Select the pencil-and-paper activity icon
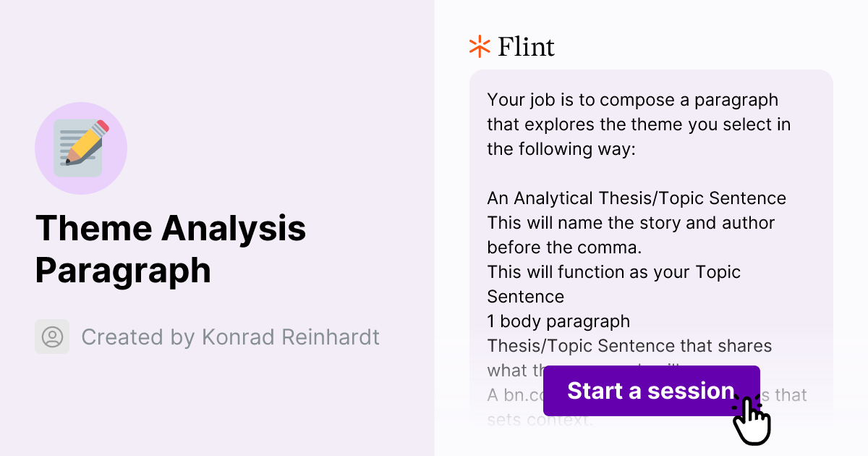Screen dimensions: 868x456 click(81, 148)
